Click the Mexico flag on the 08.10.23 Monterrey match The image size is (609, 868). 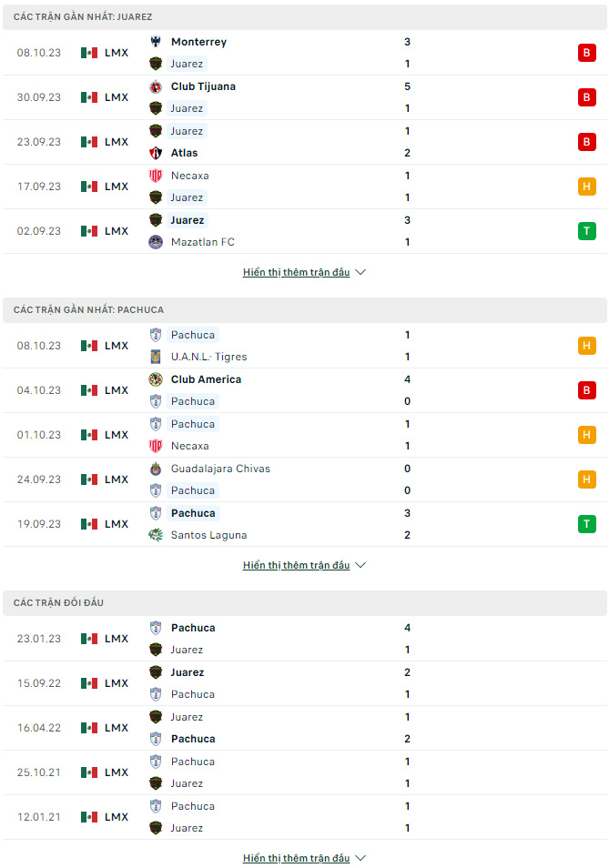[x=88, y=53]
